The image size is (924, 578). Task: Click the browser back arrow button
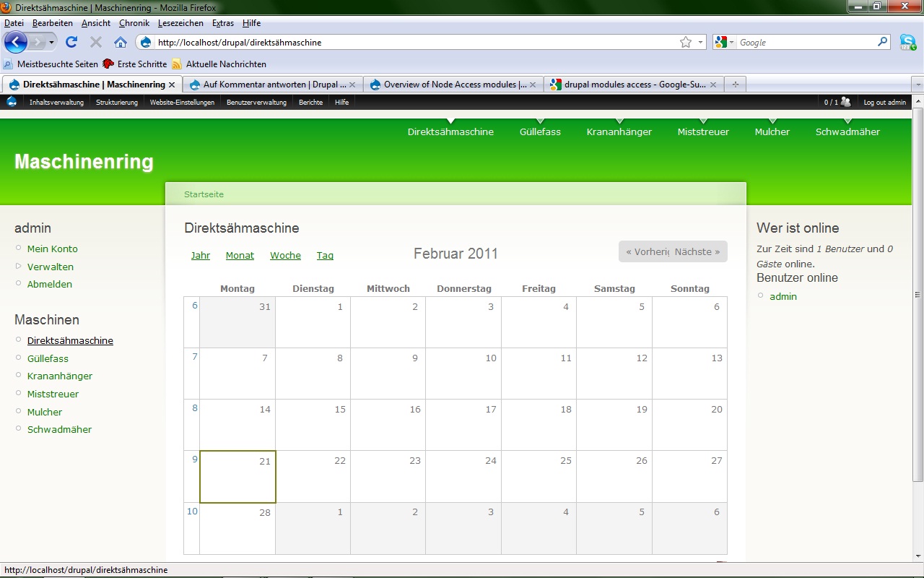15,42
